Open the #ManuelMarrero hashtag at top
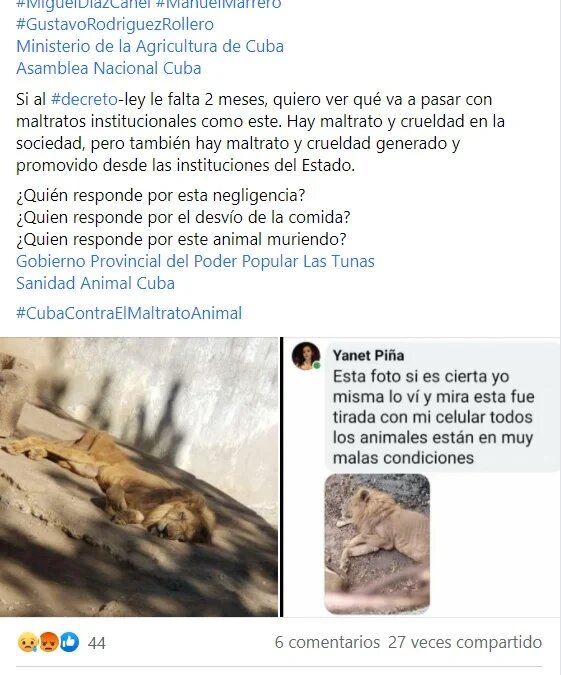561x675 pixels. 218,5
